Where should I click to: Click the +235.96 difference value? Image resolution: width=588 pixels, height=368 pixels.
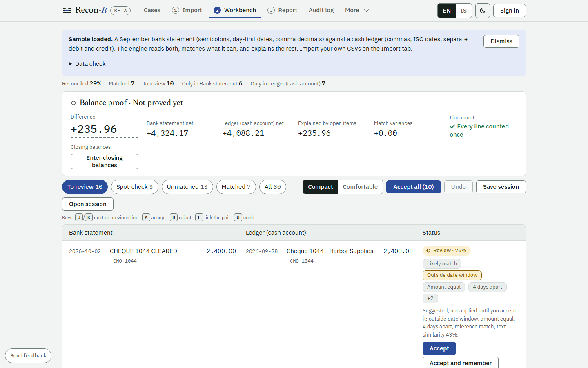94,129
